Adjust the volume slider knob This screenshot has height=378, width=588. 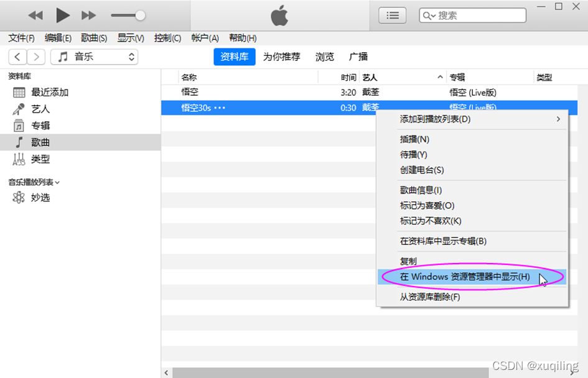140,16
